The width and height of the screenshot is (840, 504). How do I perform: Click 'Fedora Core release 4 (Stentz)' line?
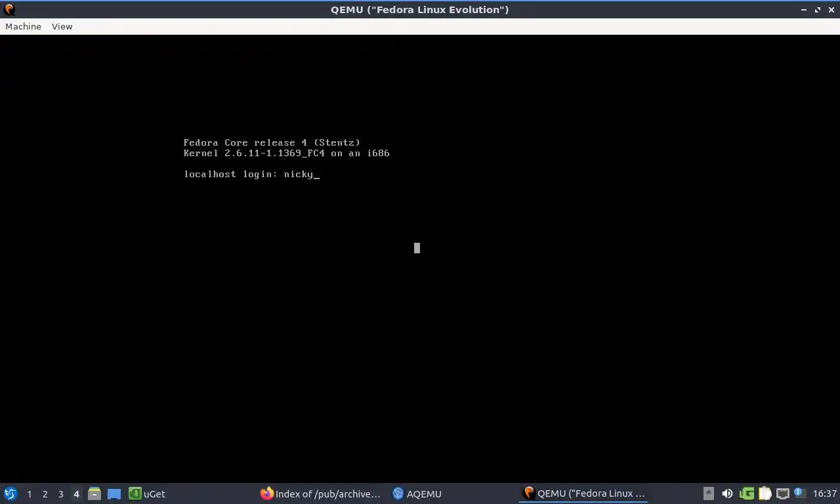point(272,142)
